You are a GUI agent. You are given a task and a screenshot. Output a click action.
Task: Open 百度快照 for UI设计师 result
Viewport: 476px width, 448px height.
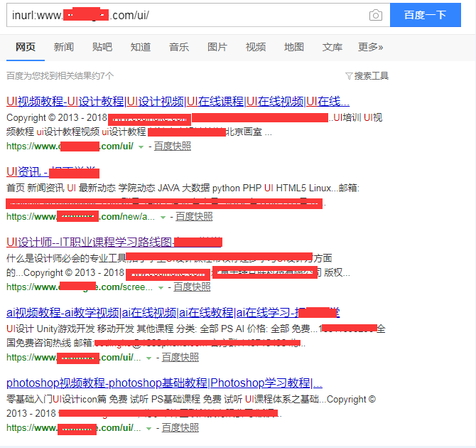pyautogui.click(x=192, y=287)
